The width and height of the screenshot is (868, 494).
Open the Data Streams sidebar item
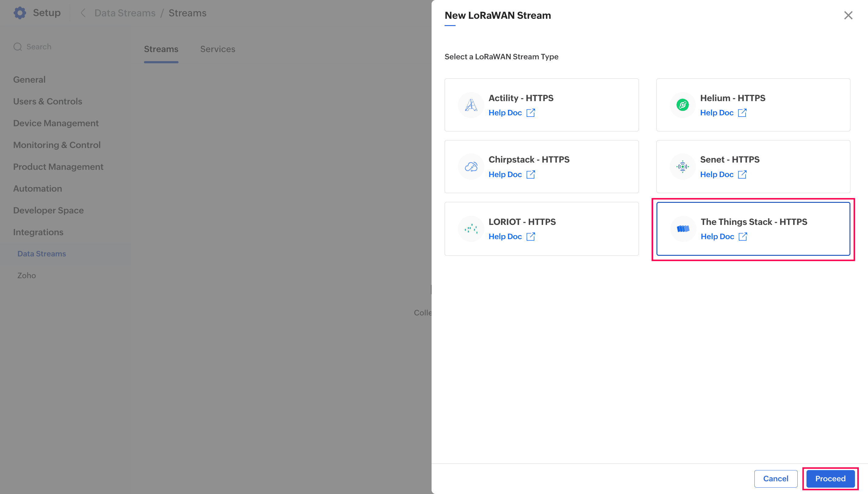(x=42, y=254)
